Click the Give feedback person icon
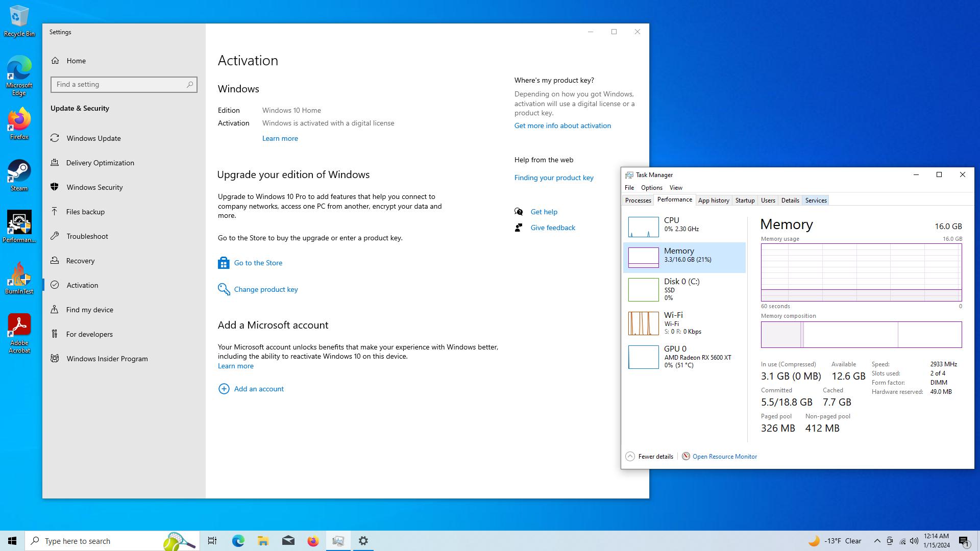This screenshot has width=980, height=551. coord(519,228)
